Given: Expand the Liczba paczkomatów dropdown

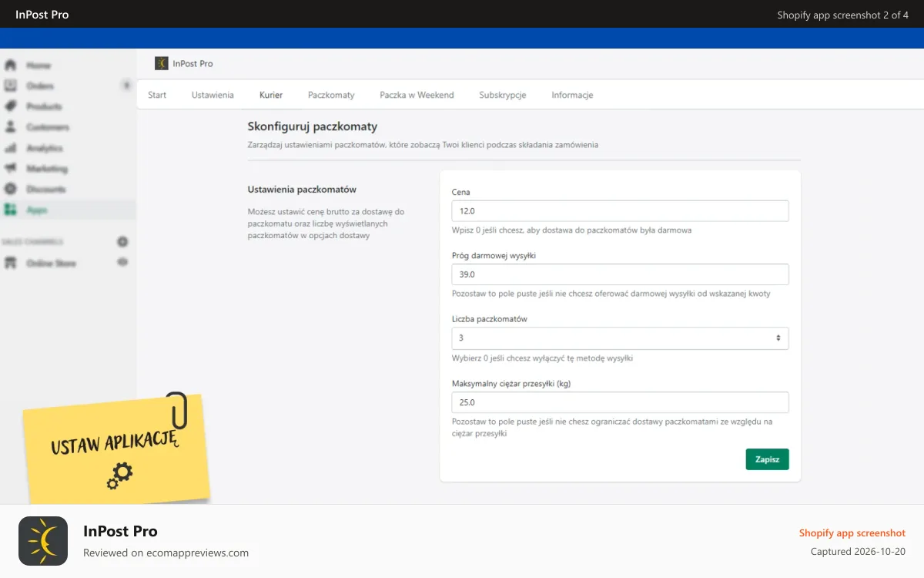Looking at the screenshot, I should point(620,338).
